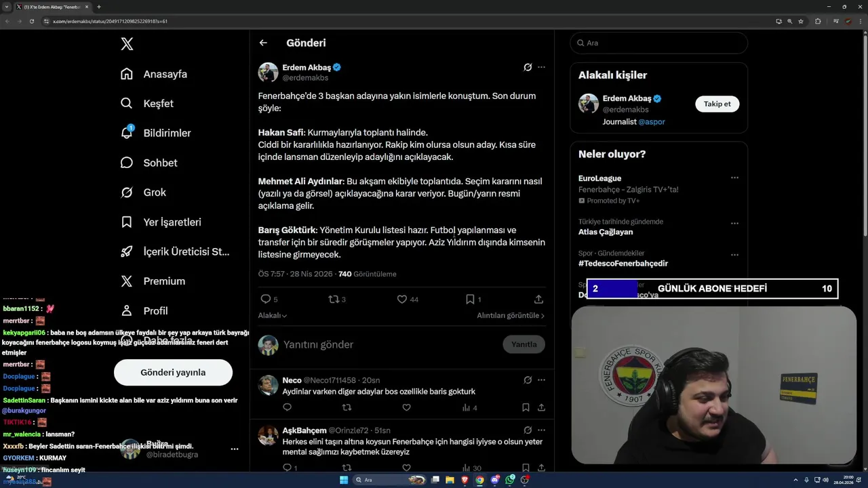Open Profil page
This screenshot has height=488, width=868.
coord(144,310)
